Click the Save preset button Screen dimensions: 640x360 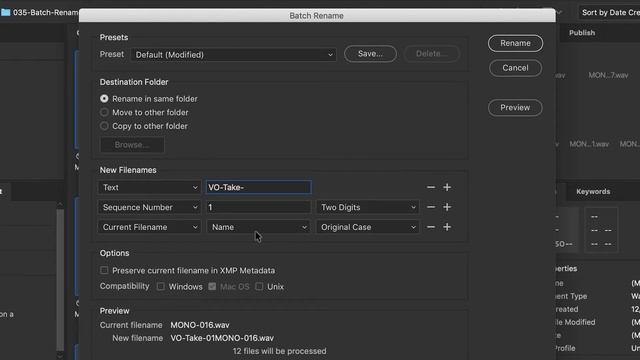(x=370, y=54)
